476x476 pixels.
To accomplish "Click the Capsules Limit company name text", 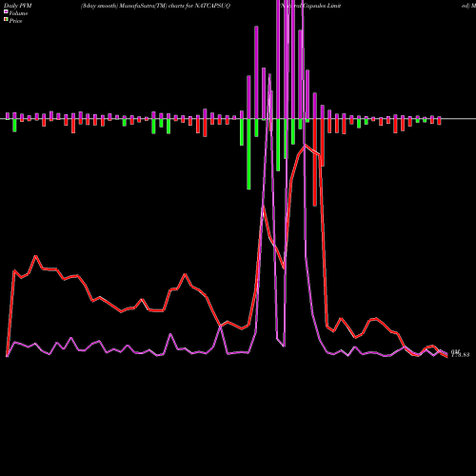I will pyautogui.click(x=323, y=6).
